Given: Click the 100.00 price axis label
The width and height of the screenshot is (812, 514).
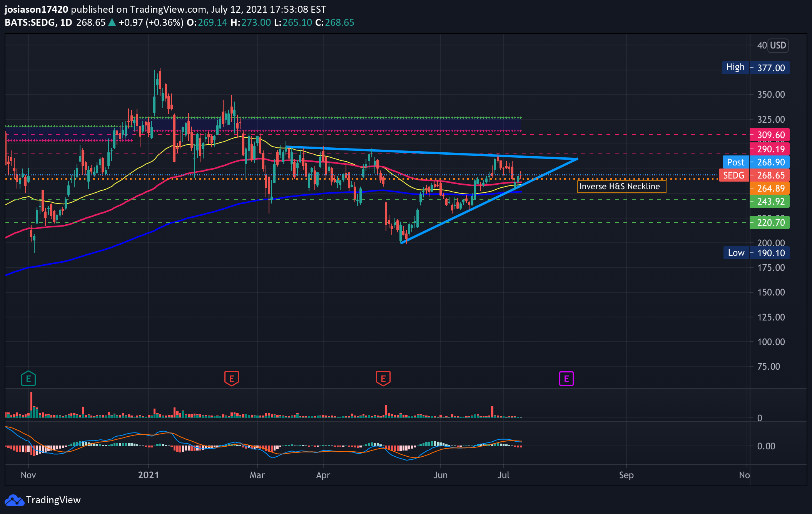Looking at the screenshot, I should click(x=771, y=342).
